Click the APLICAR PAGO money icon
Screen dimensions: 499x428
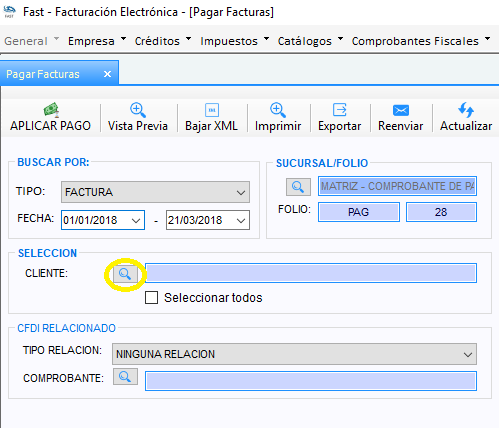tap(51, 110)
